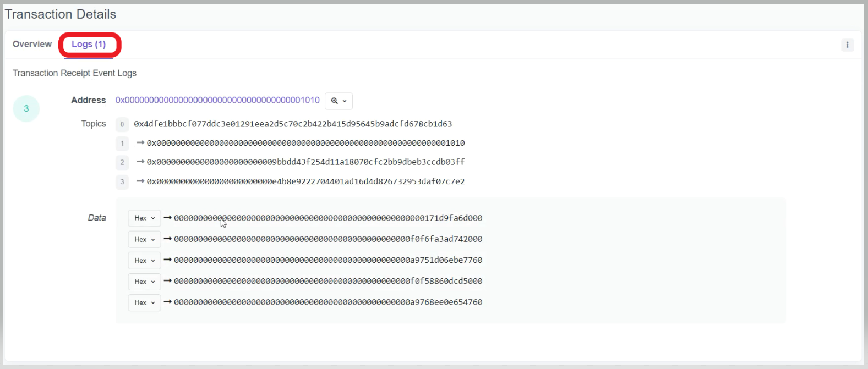
Task: Click the topic 0 hash starting 0x4dfe1bbb
Action: (x=293, y=124)
